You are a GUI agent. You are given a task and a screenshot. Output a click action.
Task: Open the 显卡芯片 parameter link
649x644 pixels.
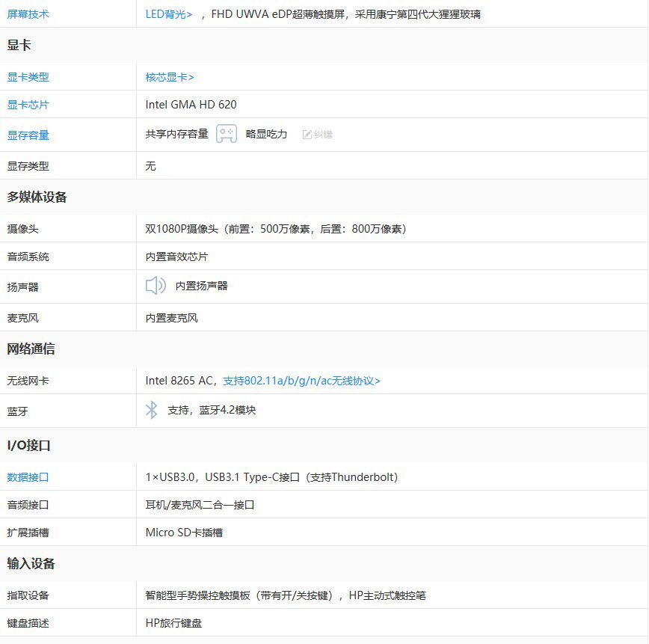tap(28, 105)
